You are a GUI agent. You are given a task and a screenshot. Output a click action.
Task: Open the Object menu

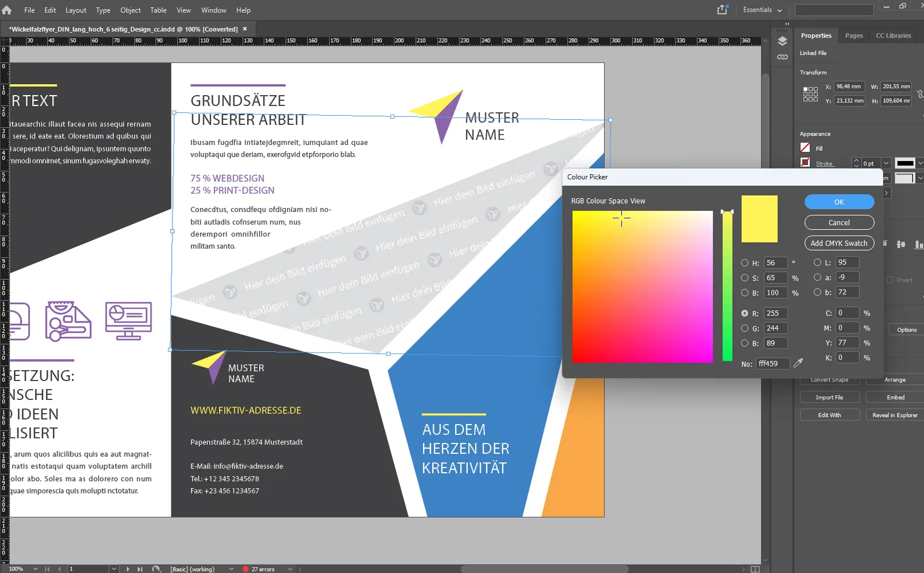coord(130,10)
